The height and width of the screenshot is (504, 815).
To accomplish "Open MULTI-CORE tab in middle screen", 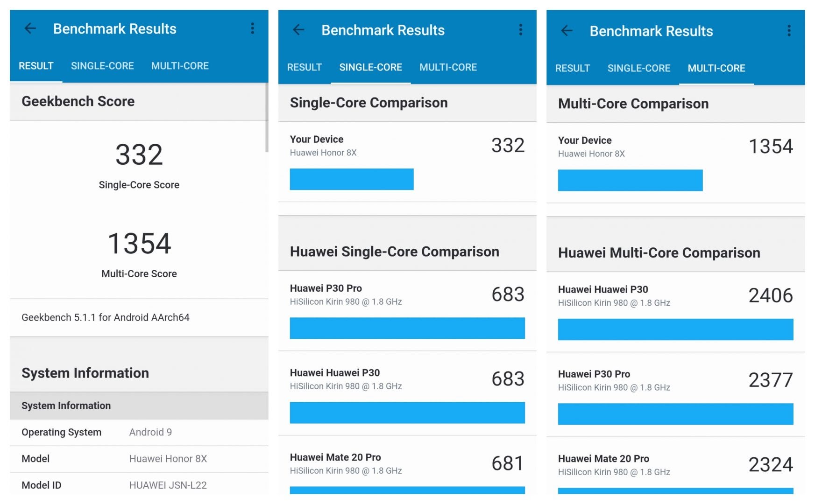I will [448, 67].
